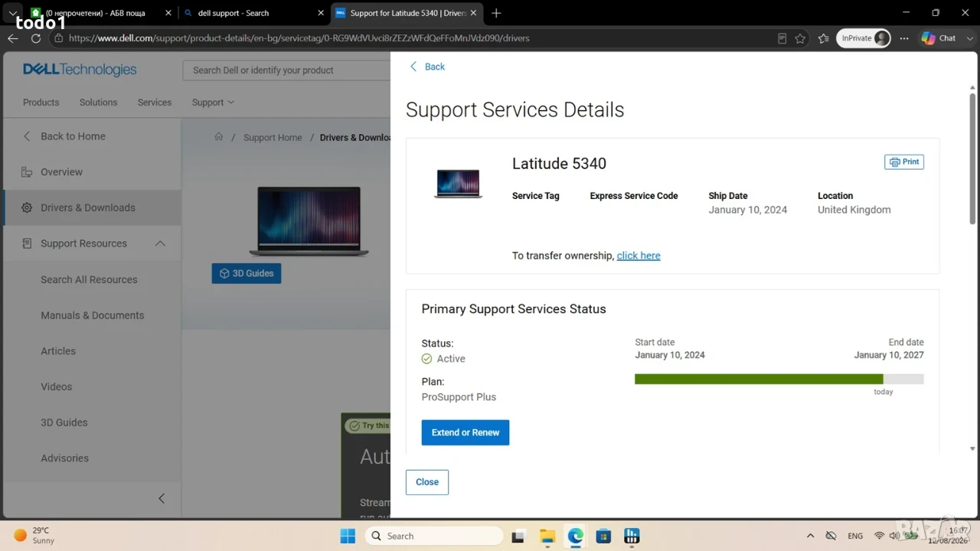Click the blue 3D Guides button

pos(247,273)
